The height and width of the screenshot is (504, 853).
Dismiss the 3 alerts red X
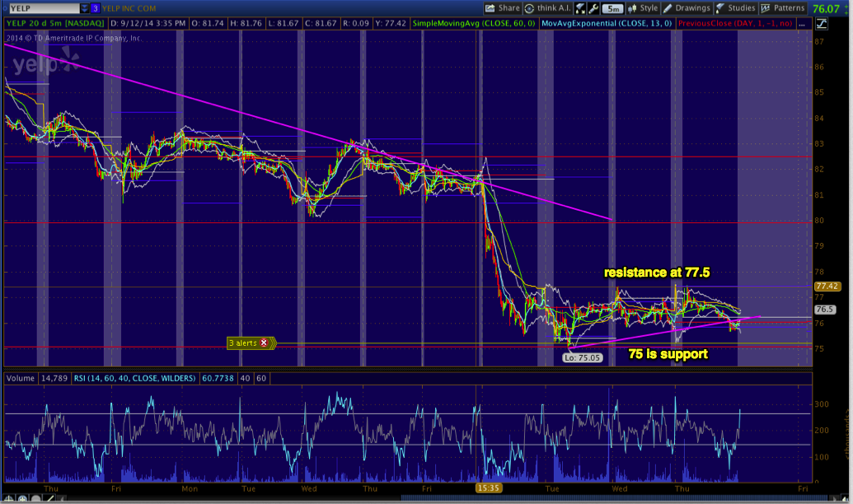[264, 343]
